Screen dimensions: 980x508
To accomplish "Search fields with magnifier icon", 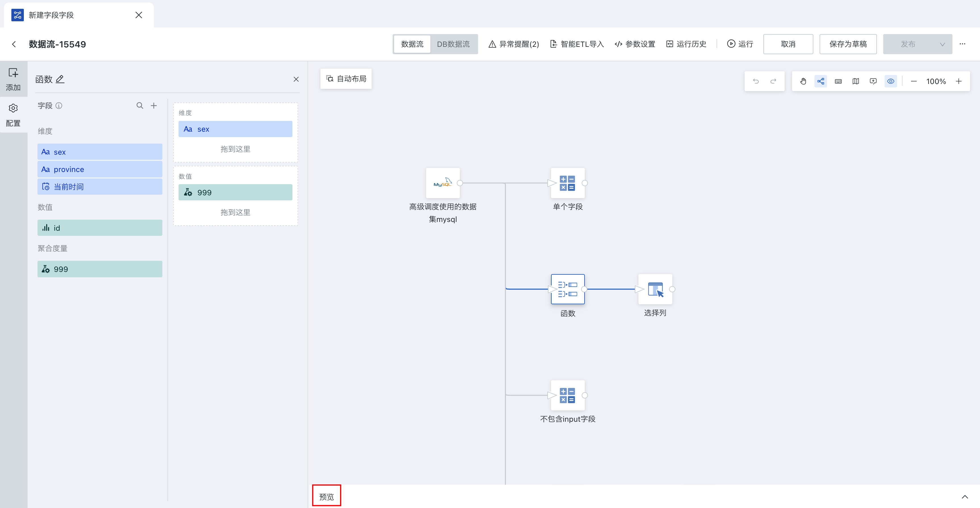I will (140, 105).
